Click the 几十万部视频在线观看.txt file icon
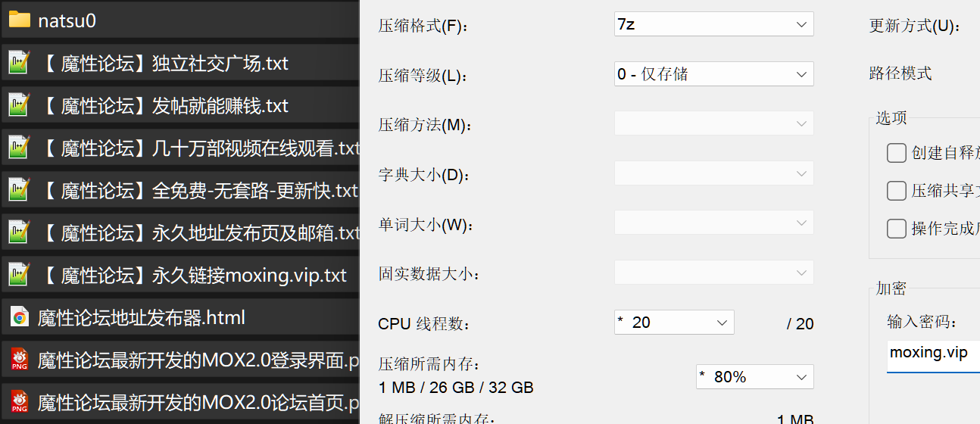980x424 pixels. pos(20,148)
